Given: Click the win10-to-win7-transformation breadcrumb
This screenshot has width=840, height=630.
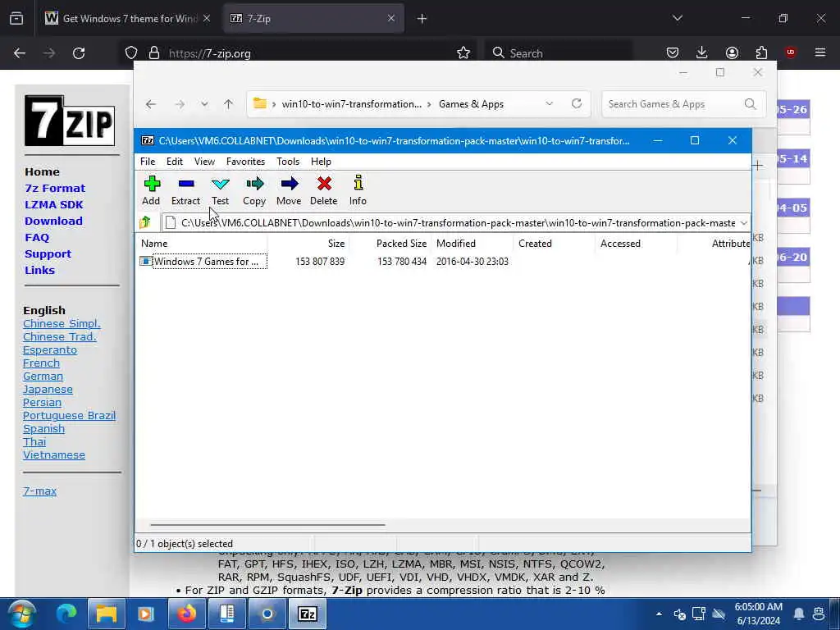Looking at the screenshot, I should pos(351,104).
